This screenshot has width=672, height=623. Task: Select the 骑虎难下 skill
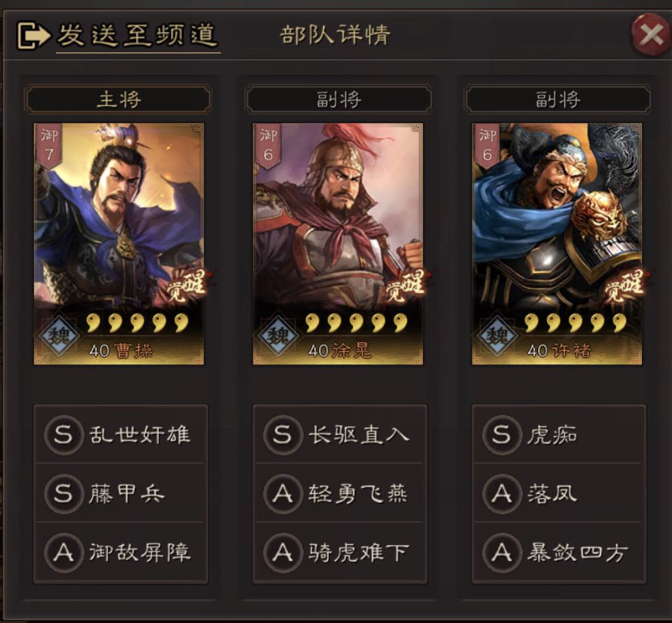point(339,552)
